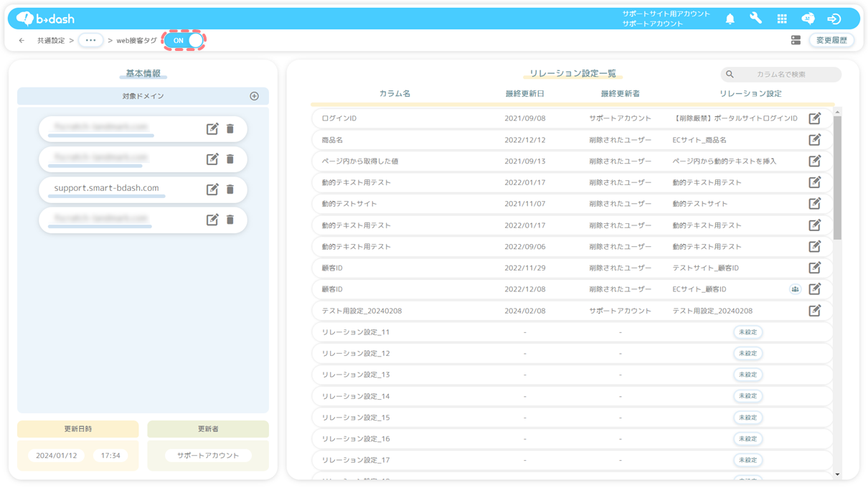Click the リレーション設定_11 row name
Screen dimensions: 868x488
pyautogui.click(x=355, y=332)
